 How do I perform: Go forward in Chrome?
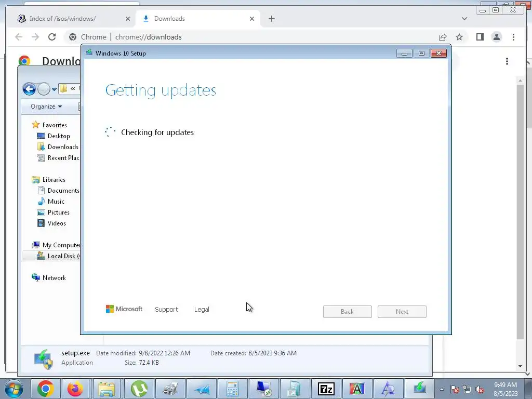pyautogui.click(x=35, y=37)
